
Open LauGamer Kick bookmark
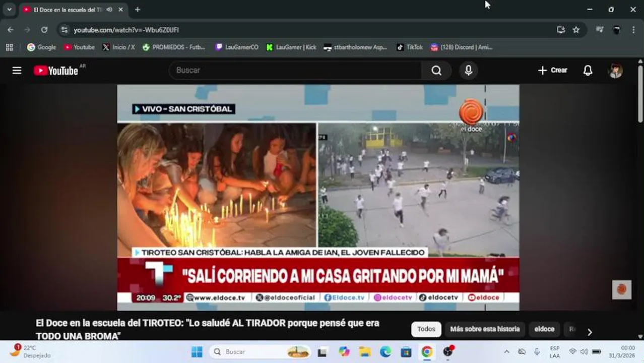tap(291, 47)
